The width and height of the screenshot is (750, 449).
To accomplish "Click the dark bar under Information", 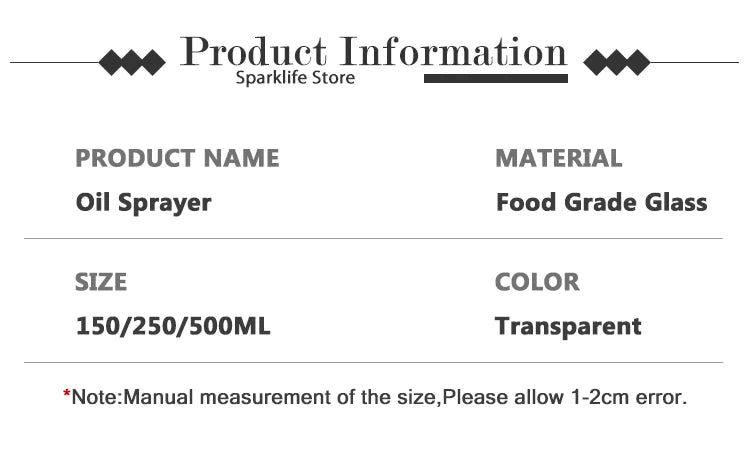I will pos(496,77).
